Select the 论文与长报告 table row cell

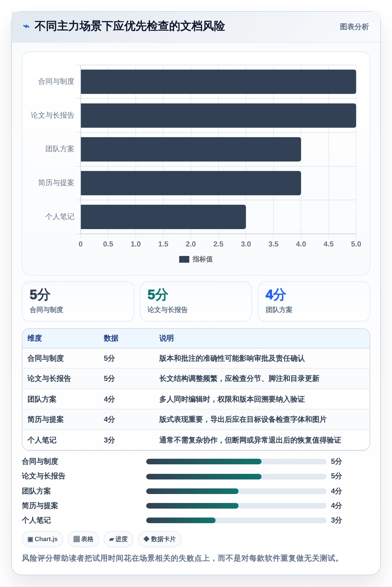(49, 379)
